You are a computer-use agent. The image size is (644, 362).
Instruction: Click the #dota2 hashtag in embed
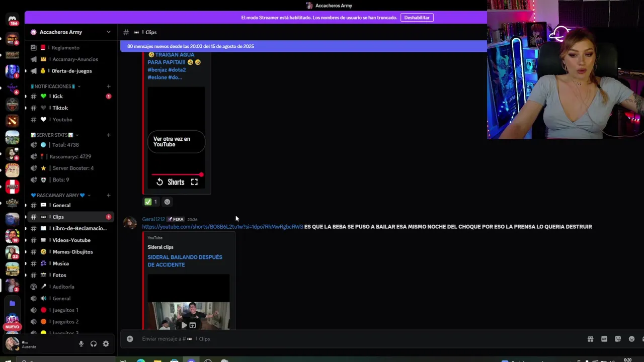(177, 70)
